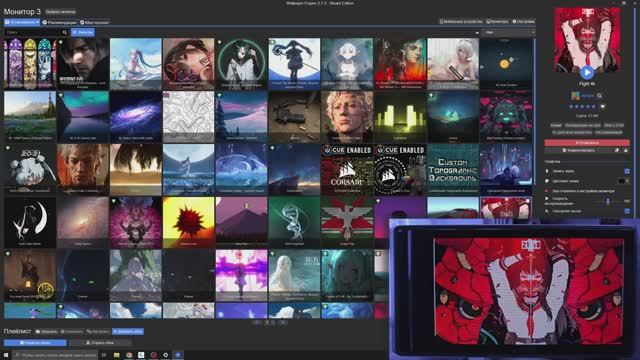Click the blue Добавить обои button
The width and height of the screenshot is (640, 360).
coord(128,331)
